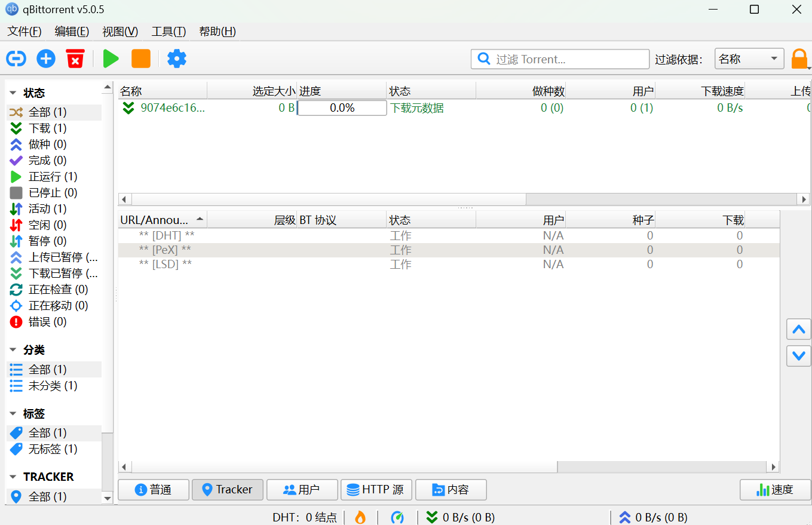Switch to the 内容 tab
812x525 pixels.
pos(451,490)
